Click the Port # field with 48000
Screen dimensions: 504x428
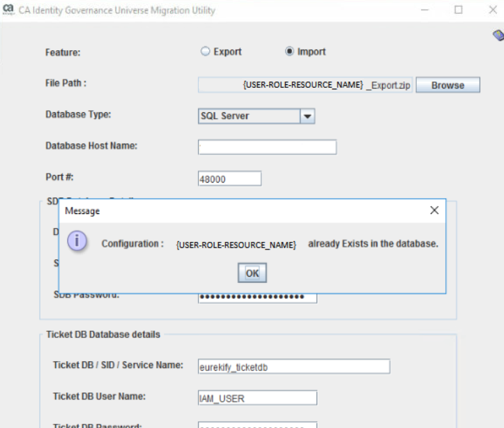point(229,178)
